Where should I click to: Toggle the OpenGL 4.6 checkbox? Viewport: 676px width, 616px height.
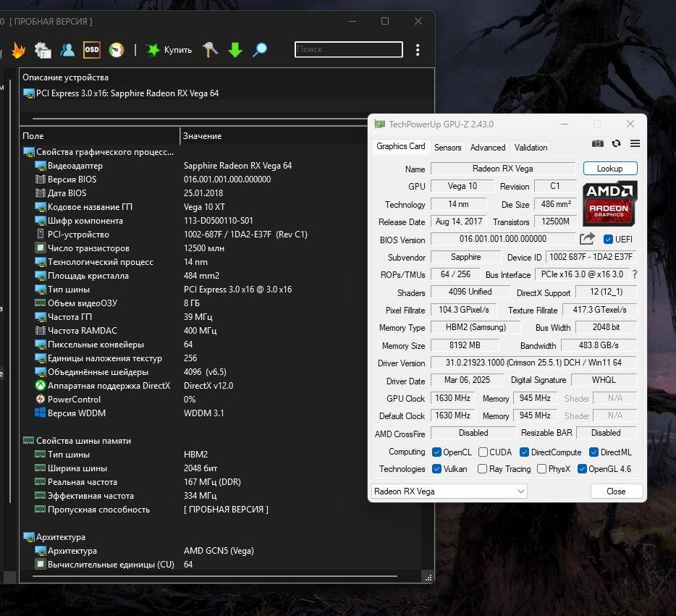582,468
